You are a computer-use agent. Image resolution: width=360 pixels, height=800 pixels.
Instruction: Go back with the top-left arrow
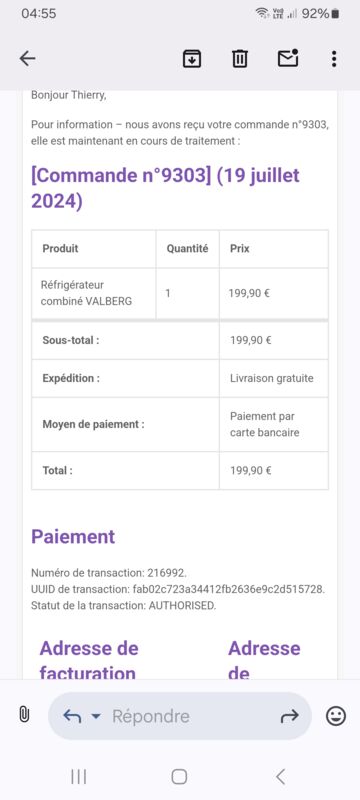(28, 59)
